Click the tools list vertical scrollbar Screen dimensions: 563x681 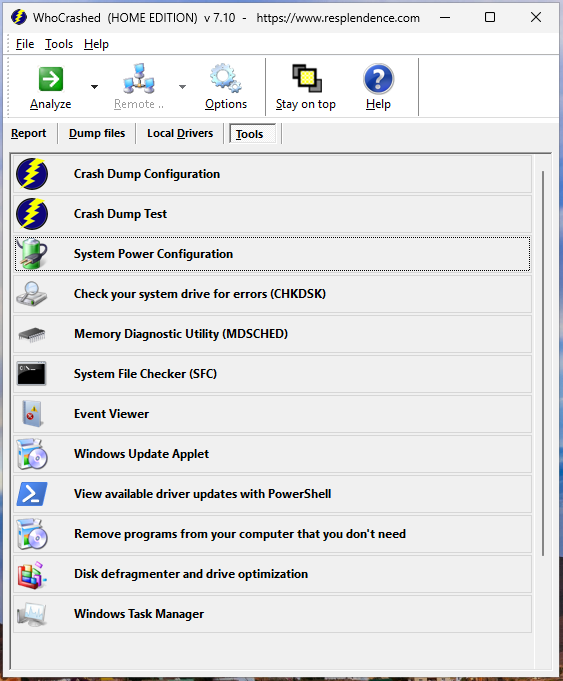pos(543,363)
